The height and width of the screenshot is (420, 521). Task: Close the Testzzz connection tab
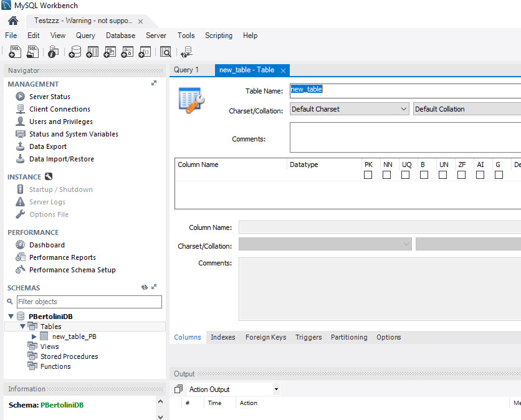(141, 22)
